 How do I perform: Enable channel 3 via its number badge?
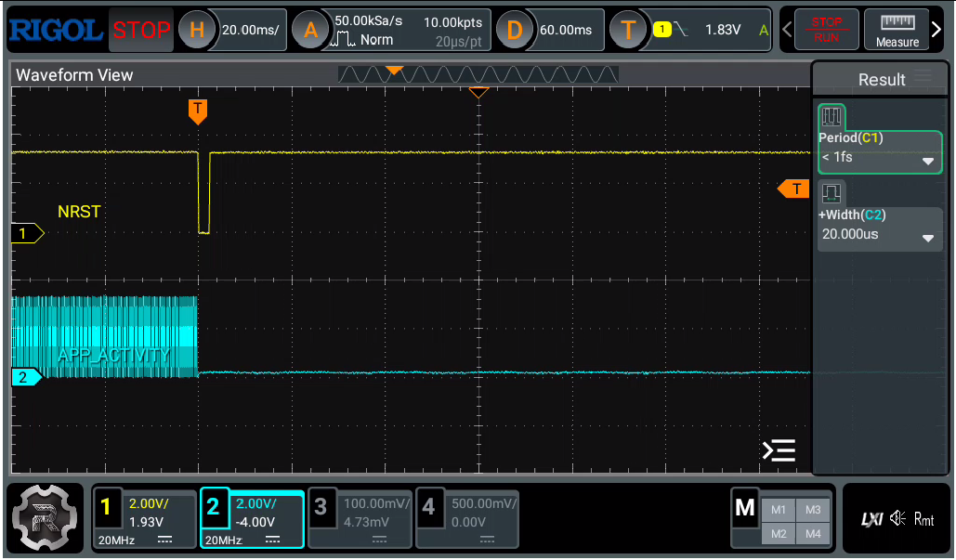(x=321, y=507)
